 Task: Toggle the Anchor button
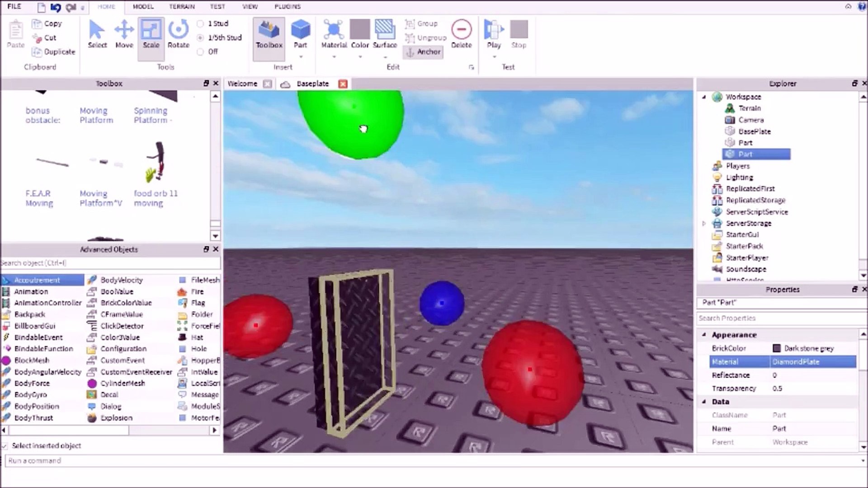click(423, 52)
